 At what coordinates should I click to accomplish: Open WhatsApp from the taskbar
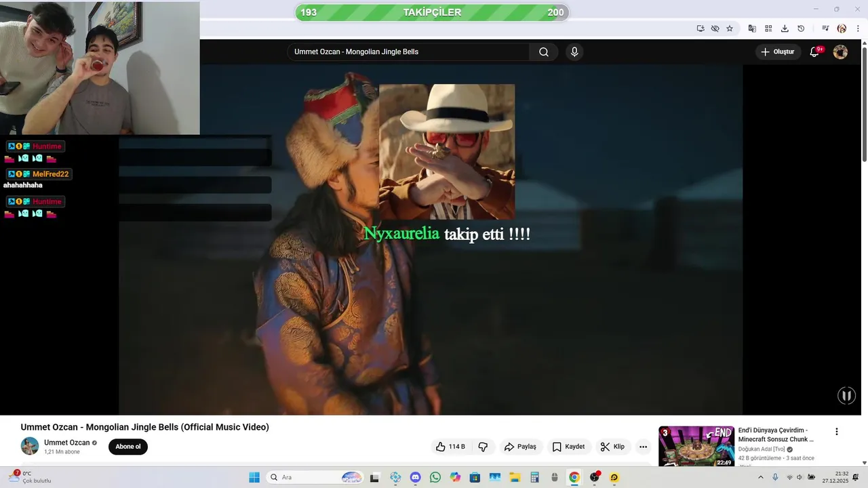point(435,477)
